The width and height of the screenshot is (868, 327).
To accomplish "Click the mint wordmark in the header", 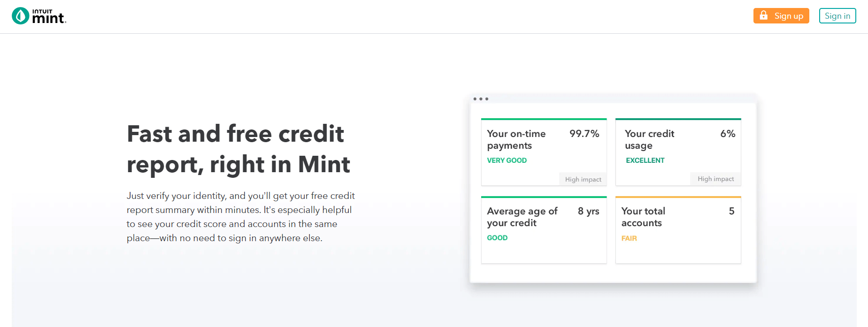I will [49, 17].
